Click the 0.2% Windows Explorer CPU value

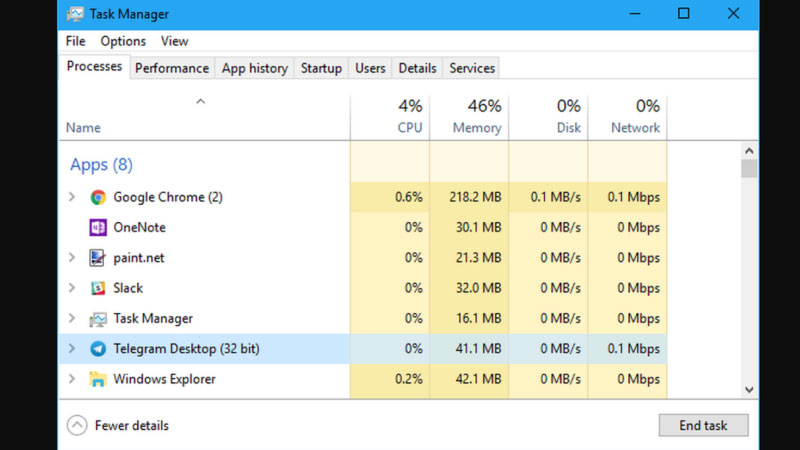point(409,379)
